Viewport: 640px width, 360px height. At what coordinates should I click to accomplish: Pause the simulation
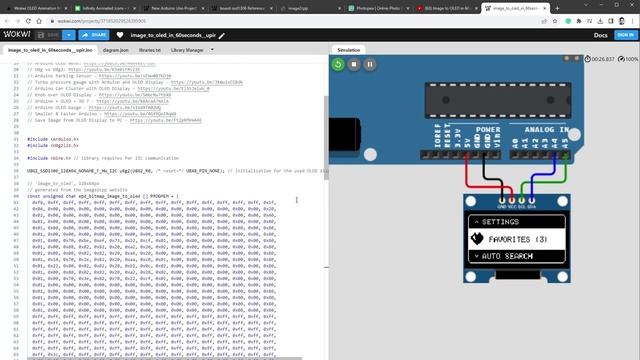click(x=370, y=64)
